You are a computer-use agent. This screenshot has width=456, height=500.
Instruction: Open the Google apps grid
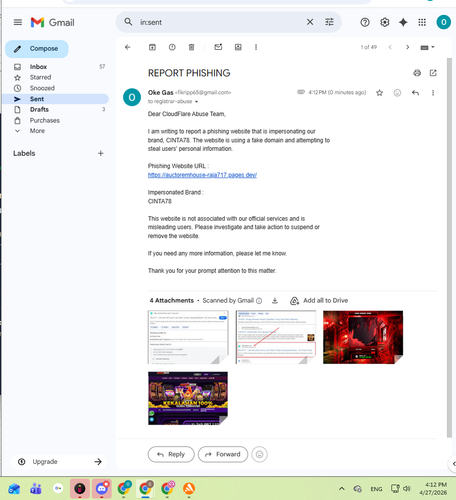422,22
